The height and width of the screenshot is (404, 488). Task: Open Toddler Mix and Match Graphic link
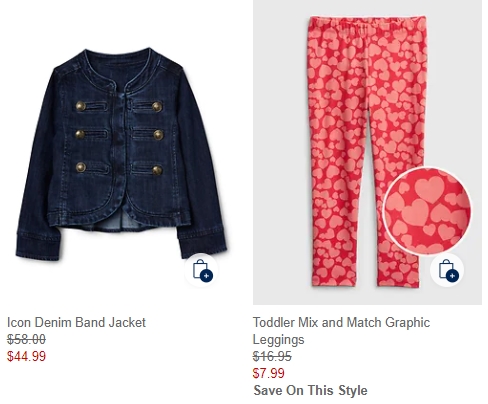[x=341, y=322]
